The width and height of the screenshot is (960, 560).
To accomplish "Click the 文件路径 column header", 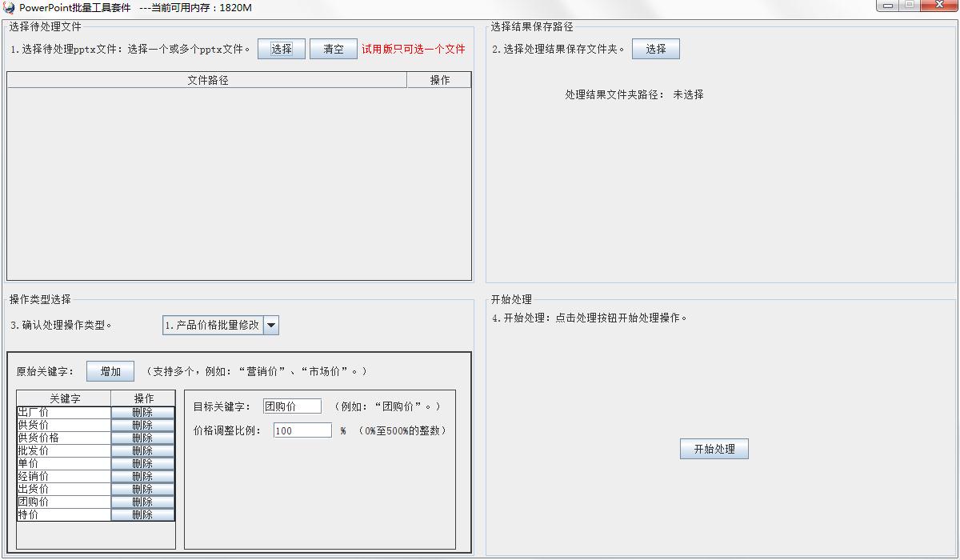I will point(207,79).
